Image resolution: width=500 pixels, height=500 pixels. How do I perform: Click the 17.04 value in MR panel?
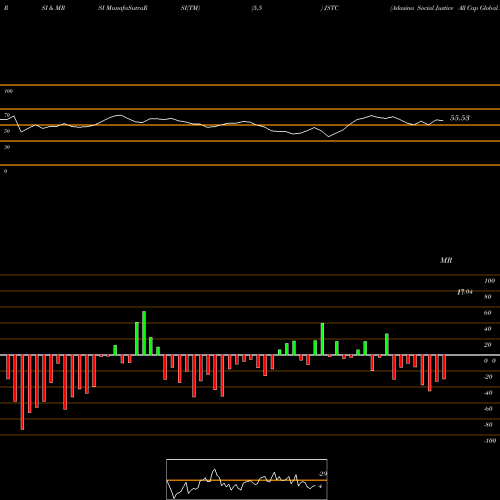(465, 292)
